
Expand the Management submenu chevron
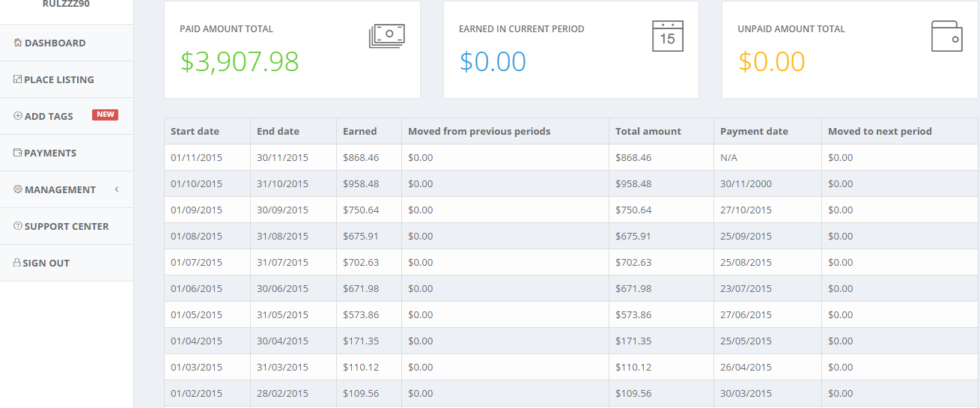[117, 189]
